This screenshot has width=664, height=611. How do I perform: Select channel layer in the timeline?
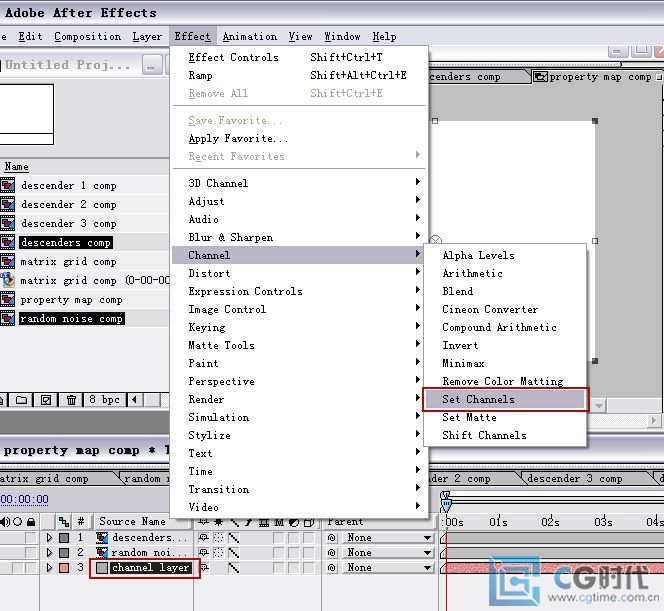tap(150, 567)
